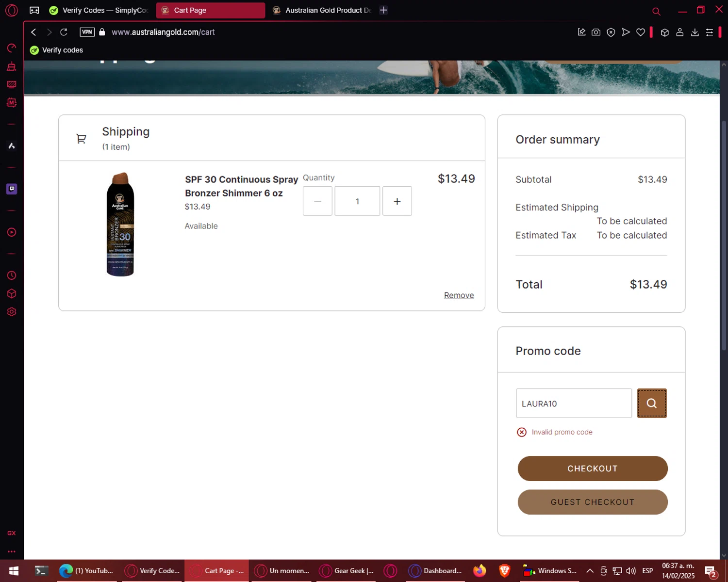Click the GUEST CHECKOUT button
This screenshot has width=728, height=582.
click(x=593, y=502)
